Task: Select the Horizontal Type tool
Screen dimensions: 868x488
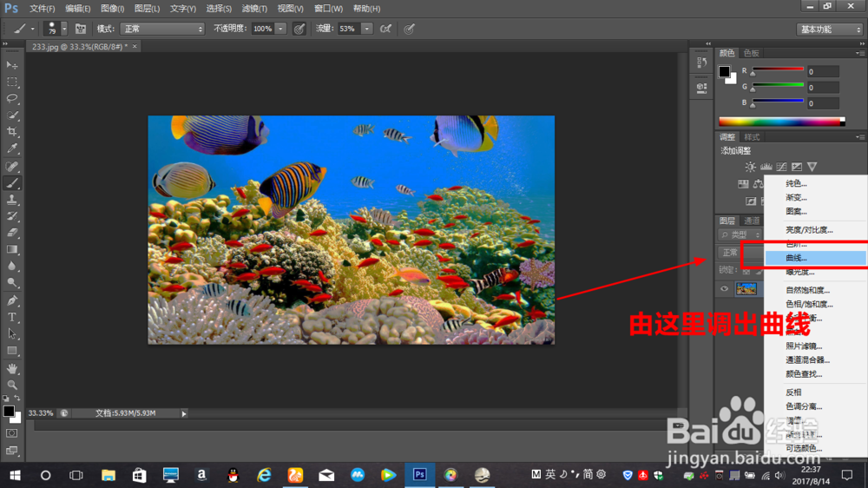Action: [11, 318]
